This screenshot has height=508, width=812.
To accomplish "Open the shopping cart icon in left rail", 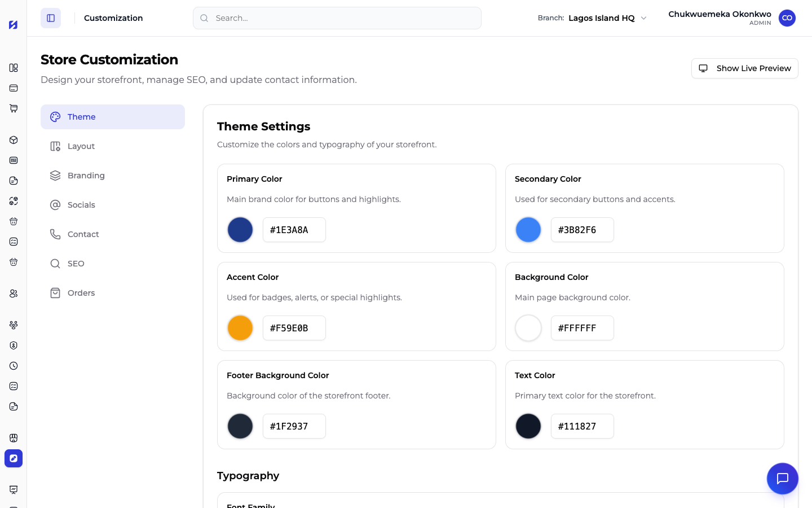I will coord(14,108).
